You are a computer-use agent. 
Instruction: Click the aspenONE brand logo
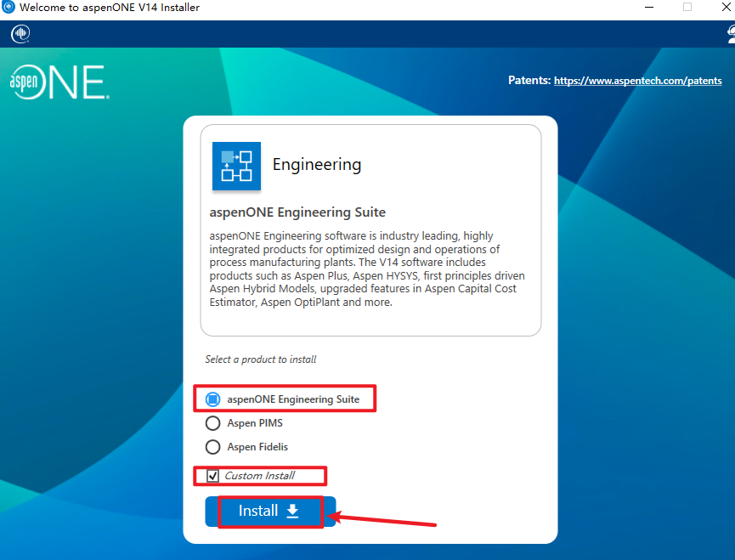[58, 82]
